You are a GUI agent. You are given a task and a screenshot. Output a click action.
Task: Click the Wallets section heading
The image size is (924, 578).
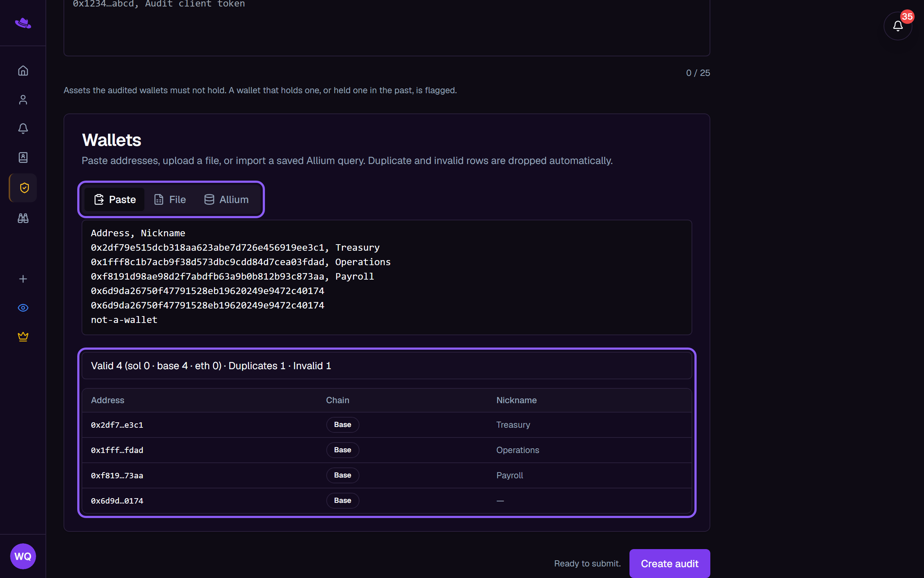click(x=112, y=140)
